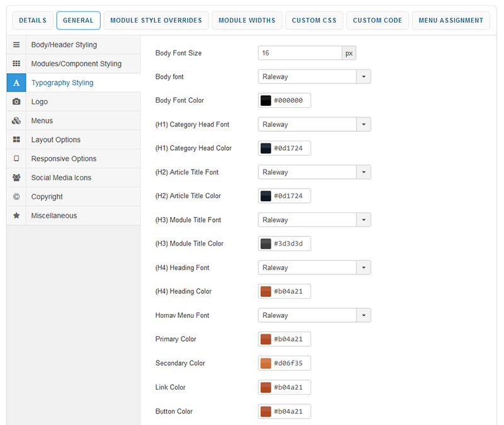Switch to the Module Style Overrides tab
Viewport: 504px width, 425px height.
coord(156,21)
